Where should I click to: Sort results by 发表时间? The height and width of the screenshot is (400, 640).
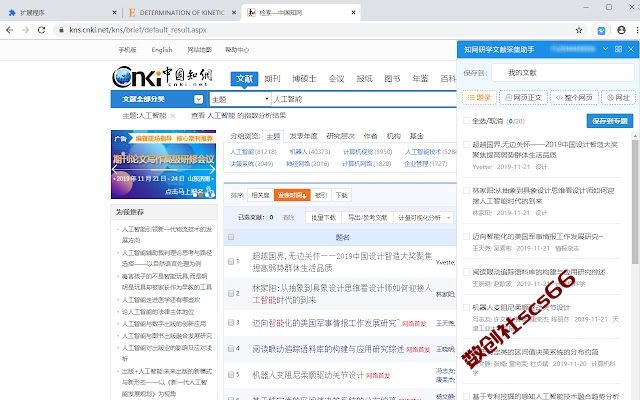click(x=292, y=196)
